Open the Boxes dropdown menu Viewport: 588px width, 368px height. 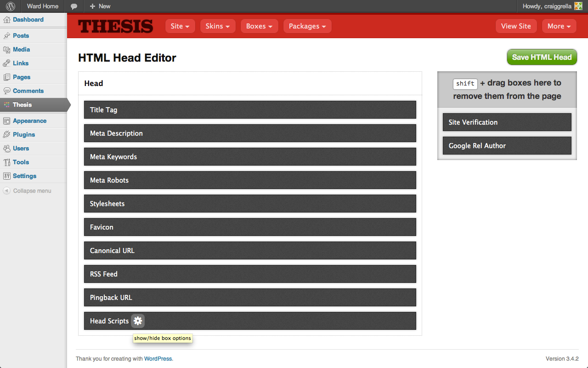tap(259, 26)
